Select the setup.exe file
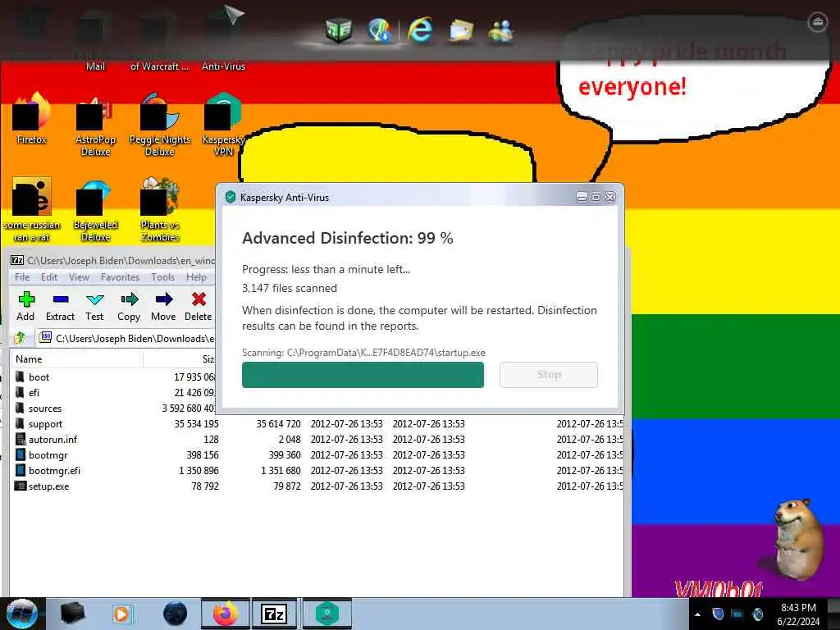Image resolution: width=840 pixels, height=630 pixels. tap(317, 486)
